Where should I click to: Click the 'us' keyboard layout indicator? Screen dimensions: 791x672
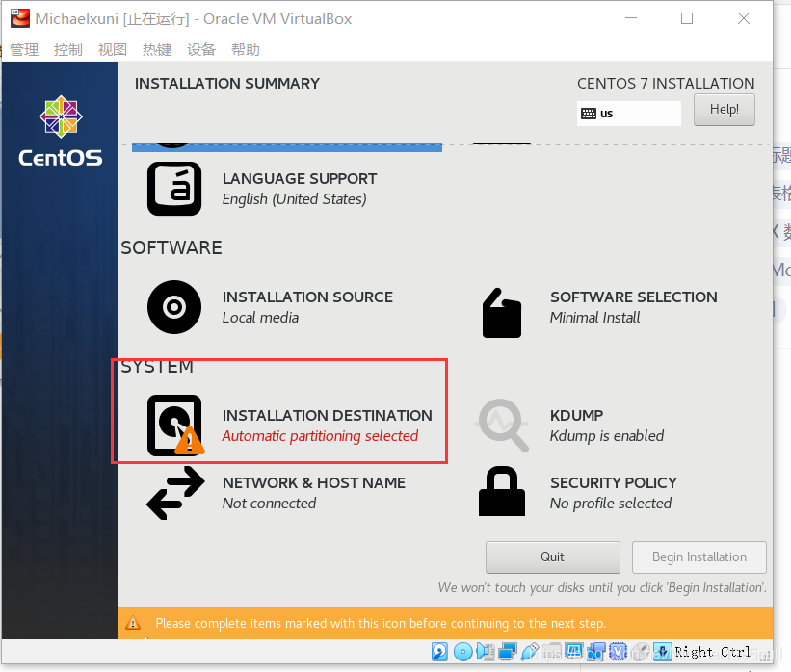point(628,114)
